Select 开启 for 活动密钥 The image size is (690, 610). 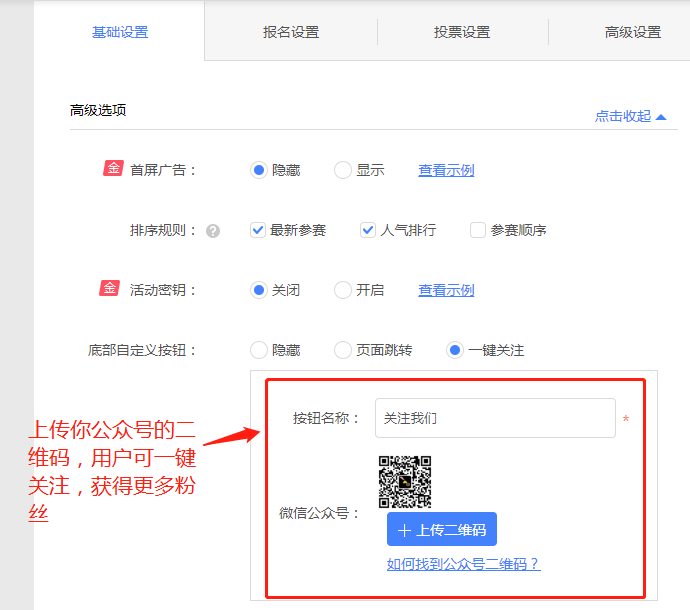(x=342, y=290)
